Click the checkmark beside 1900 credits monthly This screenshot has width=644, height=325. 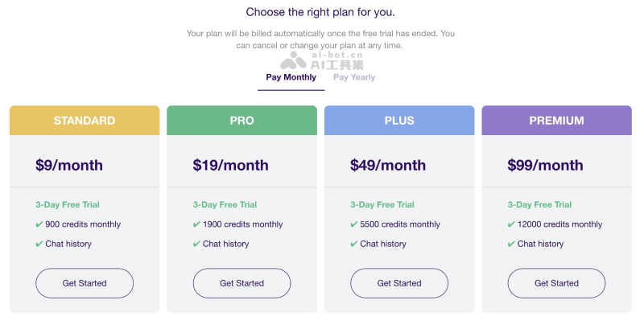[x=196, y=224]
